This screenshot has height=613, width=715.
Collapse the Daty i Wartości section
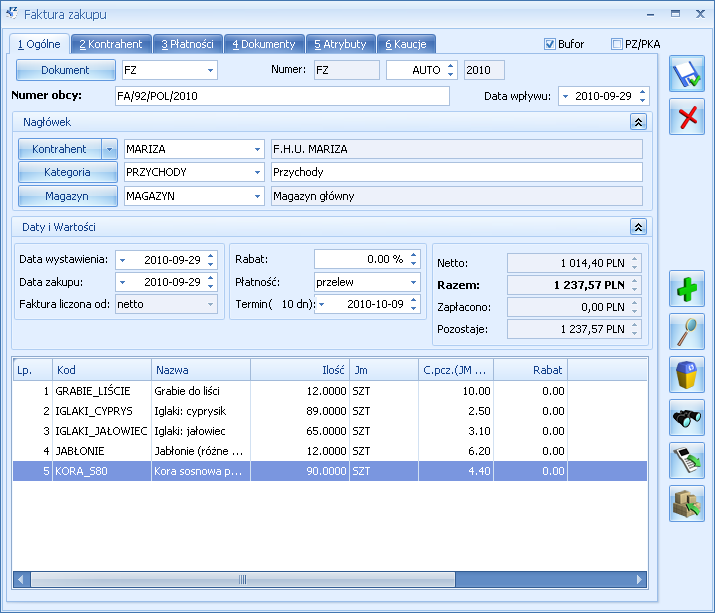tap(638, 227)
